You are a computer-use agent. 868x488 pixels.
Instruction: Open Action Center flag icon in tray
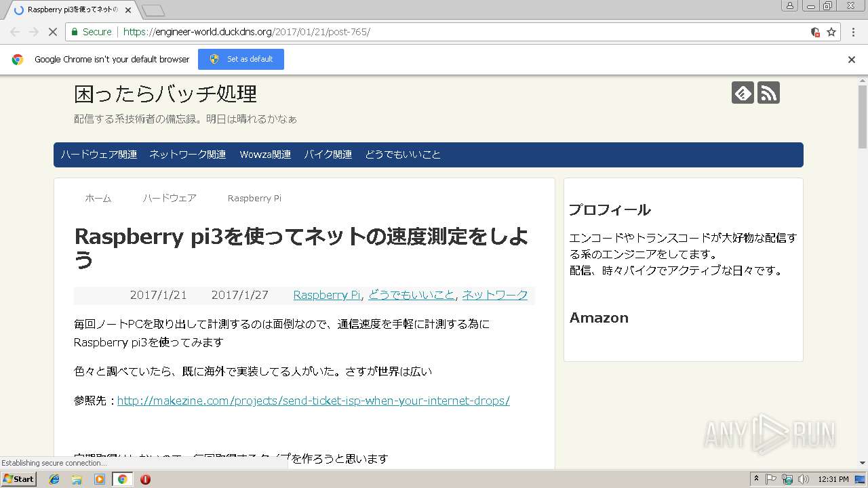click(x=771, y=479)
